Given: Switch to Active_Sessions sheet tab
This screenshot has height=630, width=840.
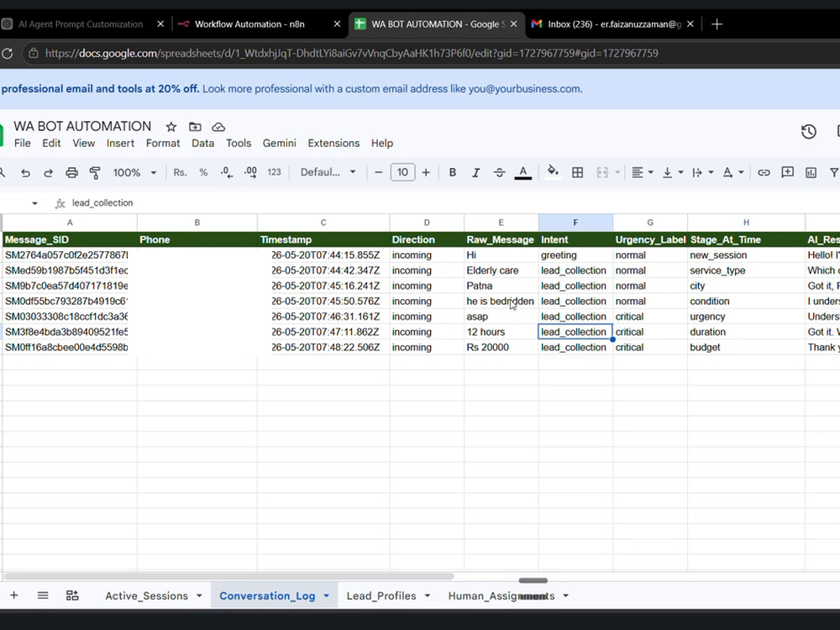Looking at the screenshot, I should point(146,596).
